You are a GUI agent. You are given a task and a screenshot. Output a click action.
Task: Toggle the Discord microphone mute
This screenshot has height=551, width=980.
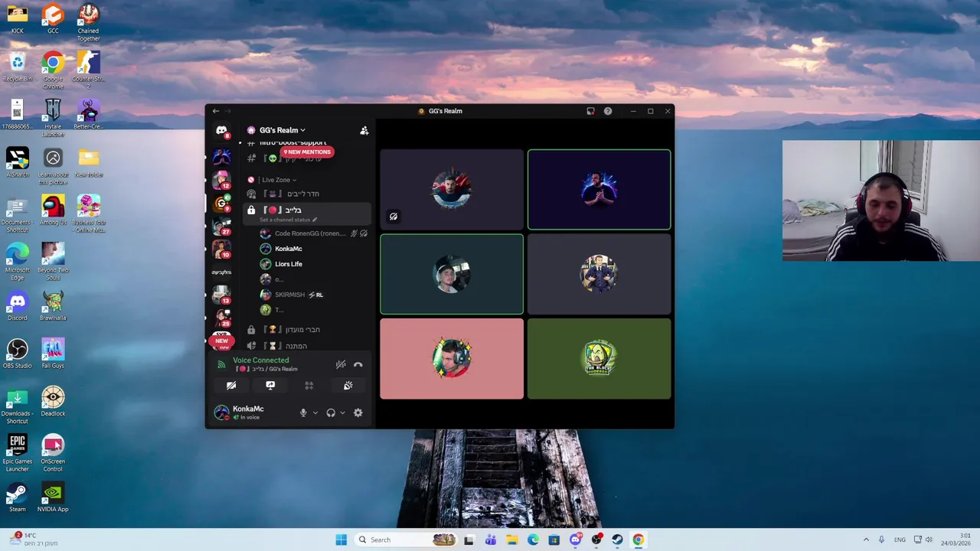click(303, 412)
